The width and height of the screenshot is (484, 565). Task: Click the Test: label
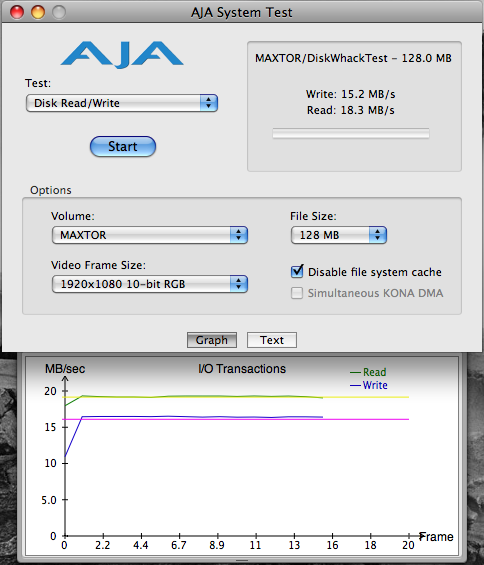tap(38, 83)
